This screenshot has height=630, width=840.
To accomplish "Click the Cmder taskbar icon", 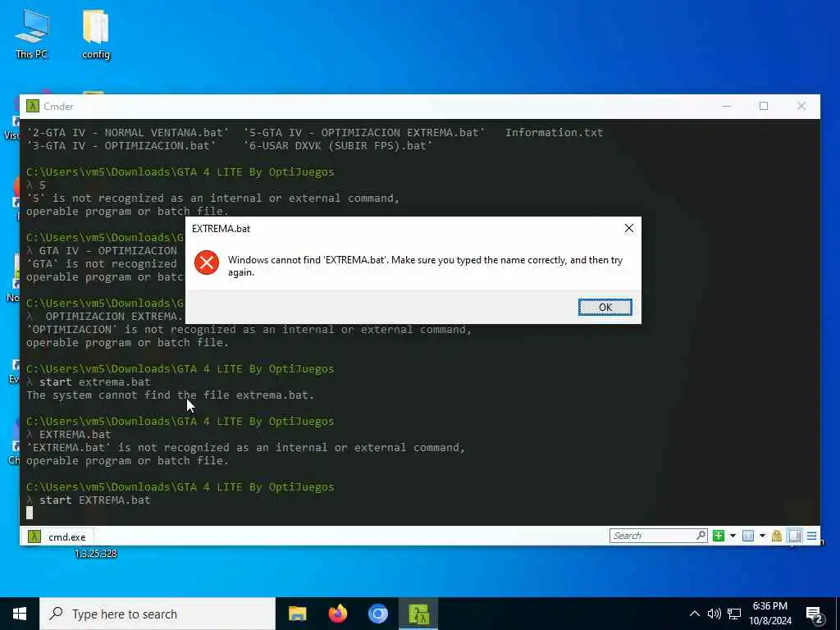I will [x=418, y=614].
